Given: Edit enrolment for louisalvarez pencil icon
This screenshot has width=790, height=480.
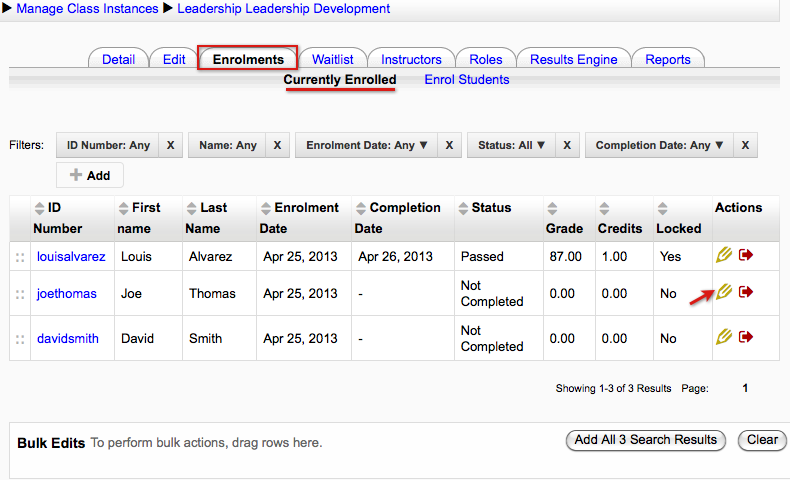Looking at the screenshot, I should click(724, 255).
